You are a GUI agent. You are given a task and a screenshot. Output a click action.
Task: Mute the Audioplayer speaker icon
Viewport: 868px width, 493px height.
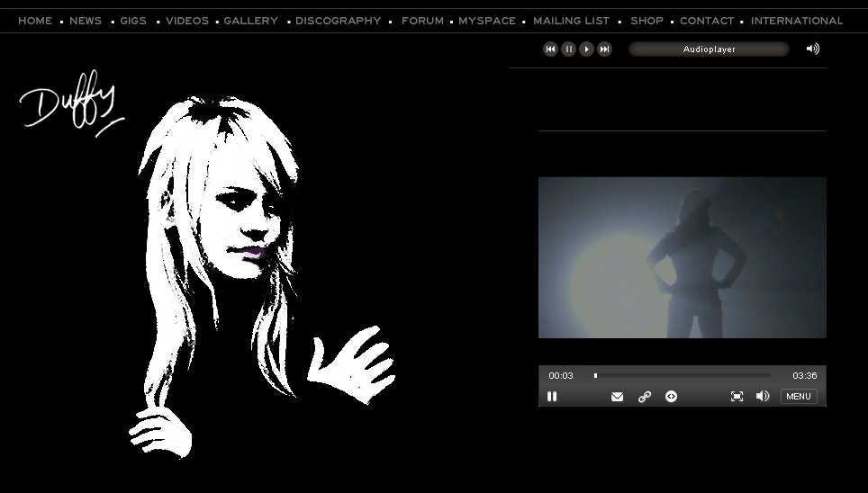813,49
